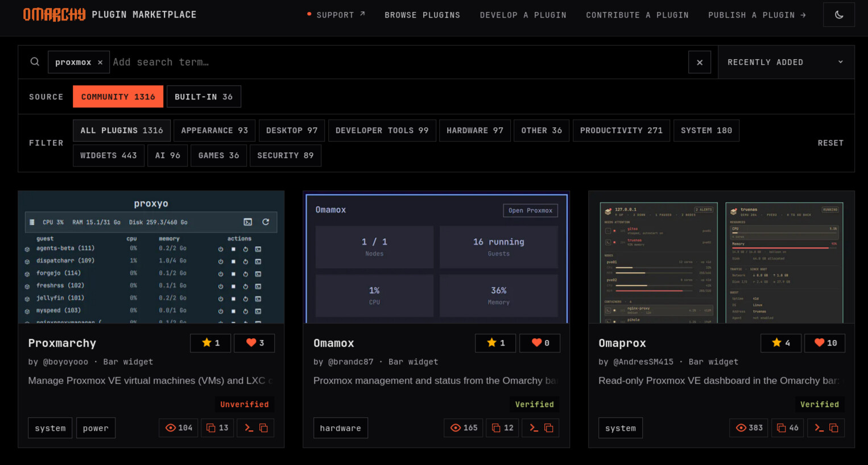Clear all search terms with the X button

click(x=700, y=63)
